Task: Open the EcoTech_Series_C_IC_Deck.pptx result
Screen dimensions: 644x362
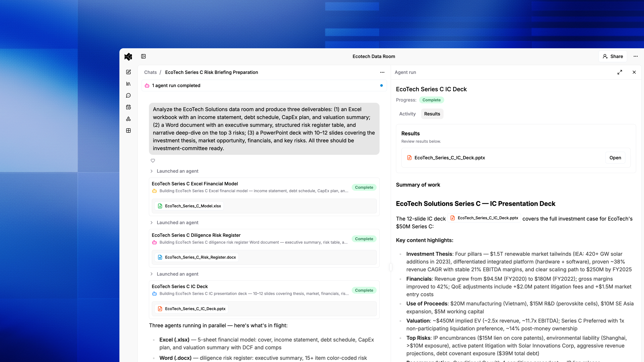Action: click(x=615, y=158)
